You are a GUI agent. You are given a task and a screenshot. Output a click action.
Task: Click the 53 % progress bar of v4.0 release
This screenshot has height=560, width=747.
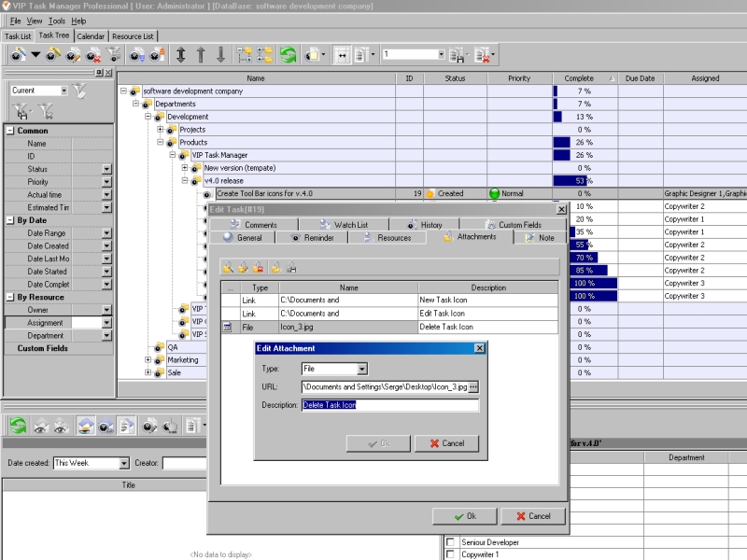point(585,181)
